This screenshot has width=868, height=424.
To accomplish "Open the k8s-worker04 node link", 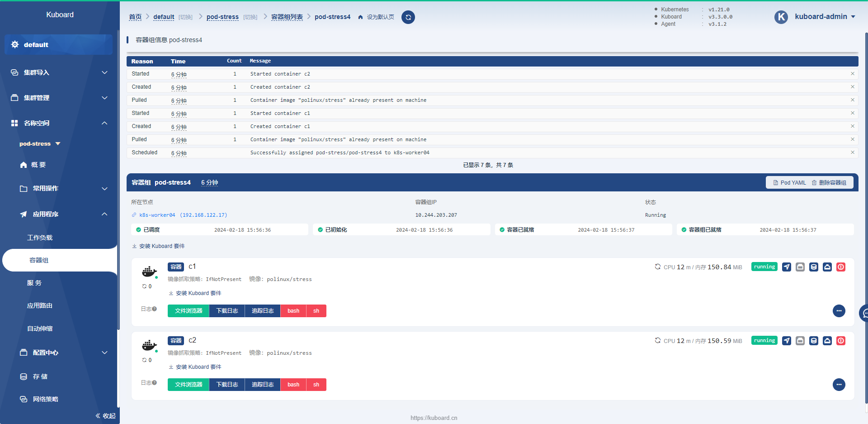I will 179,215.
